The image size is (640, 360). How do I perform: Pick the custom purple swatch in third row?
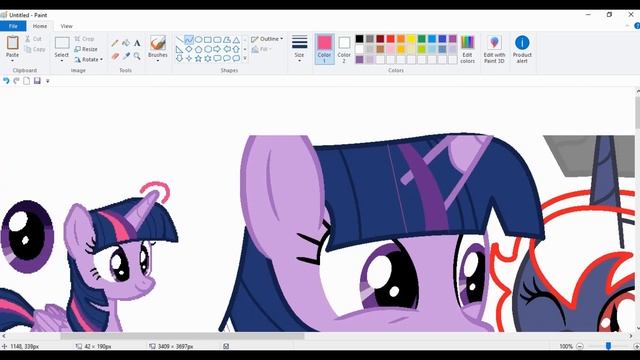pos(359,60)
